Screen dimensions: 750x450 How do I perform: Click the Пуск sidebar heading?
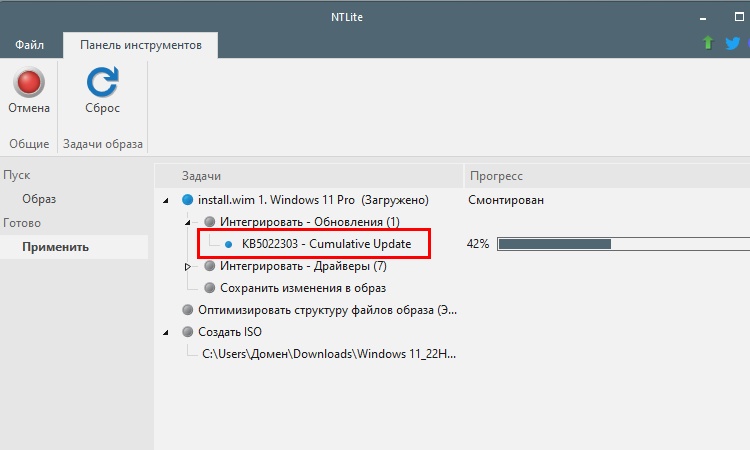pyautogui.click(x=17, y=175)
